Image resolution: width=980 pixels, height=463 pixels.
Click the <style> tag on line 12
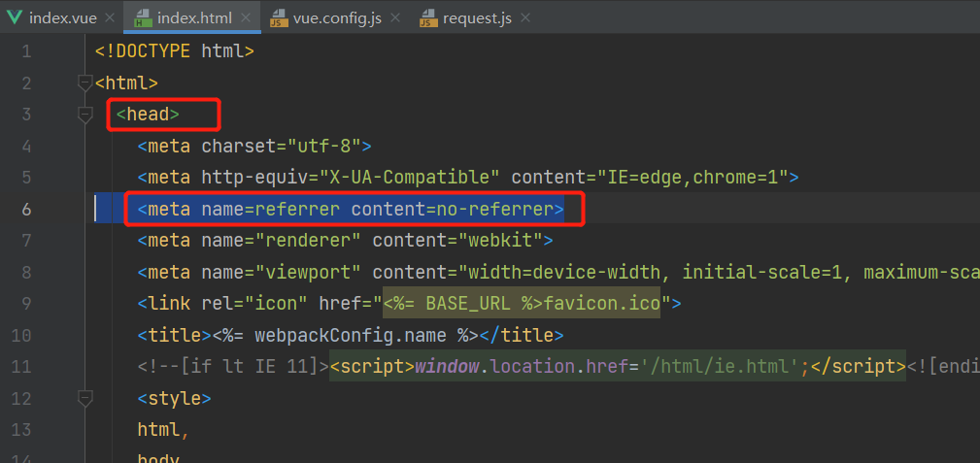[x=175, y=398]
